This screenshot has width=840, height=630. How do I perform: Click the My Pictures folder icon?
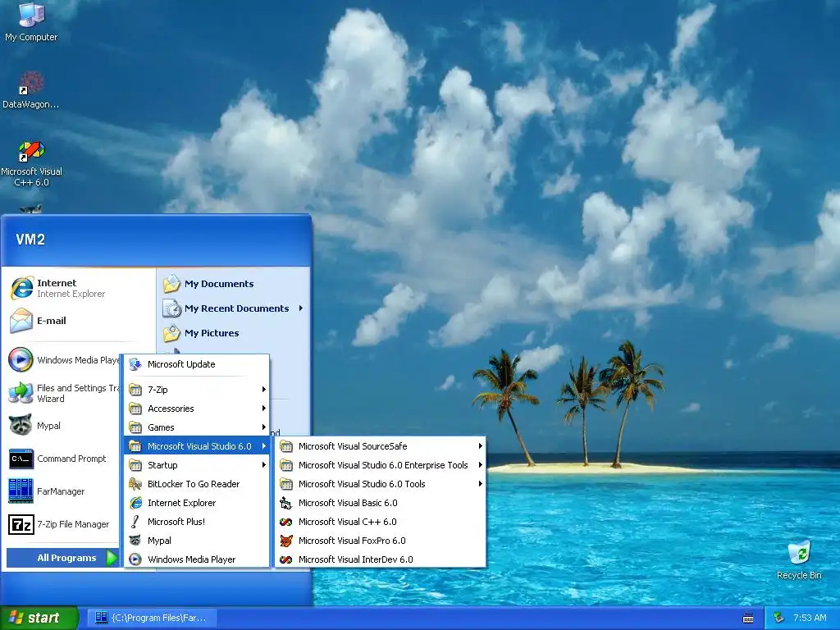click(172, 333)
